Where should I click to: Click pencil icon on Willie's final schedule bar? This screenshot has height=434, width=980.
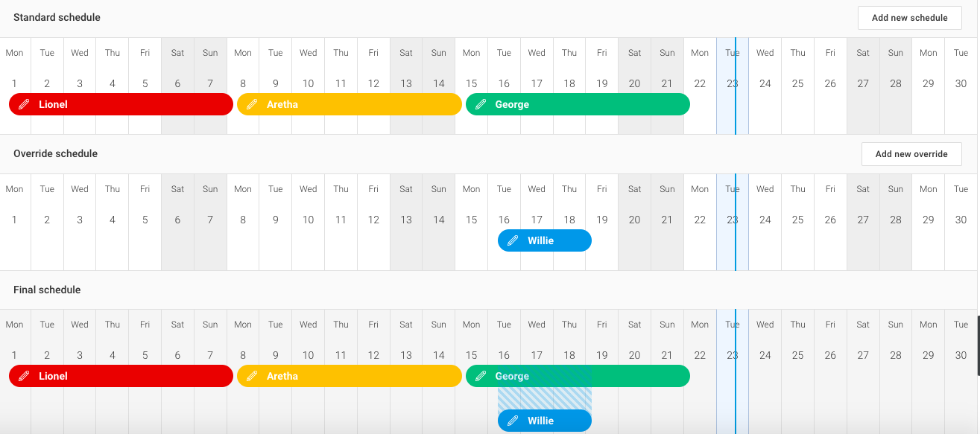pyautogui.click(x=513, y=421)
